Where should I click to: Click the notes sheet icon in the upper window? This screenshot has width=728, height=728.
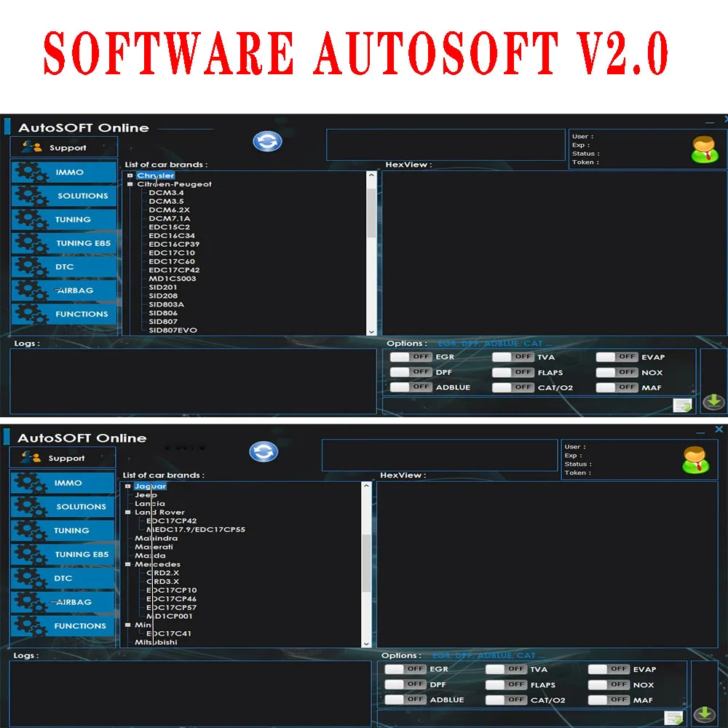click(x=683, y=405)
